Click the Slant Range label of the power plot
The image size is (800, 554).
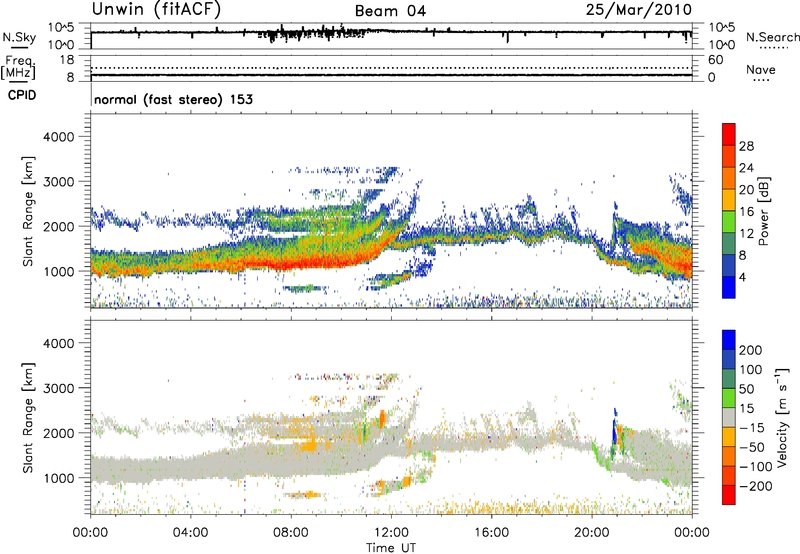(28, 211)
